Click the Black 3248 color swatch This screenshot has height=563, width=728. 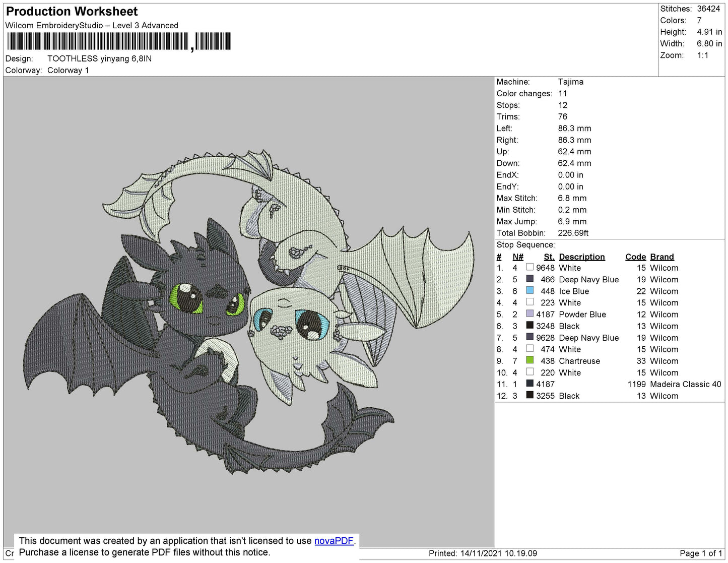point(530,326)
